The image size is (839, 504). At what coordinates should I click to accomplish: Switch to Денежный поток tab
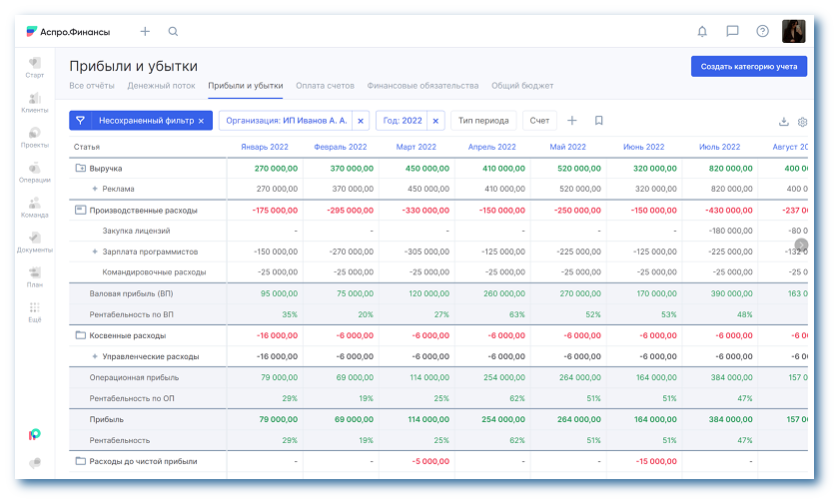coord(161,86)
